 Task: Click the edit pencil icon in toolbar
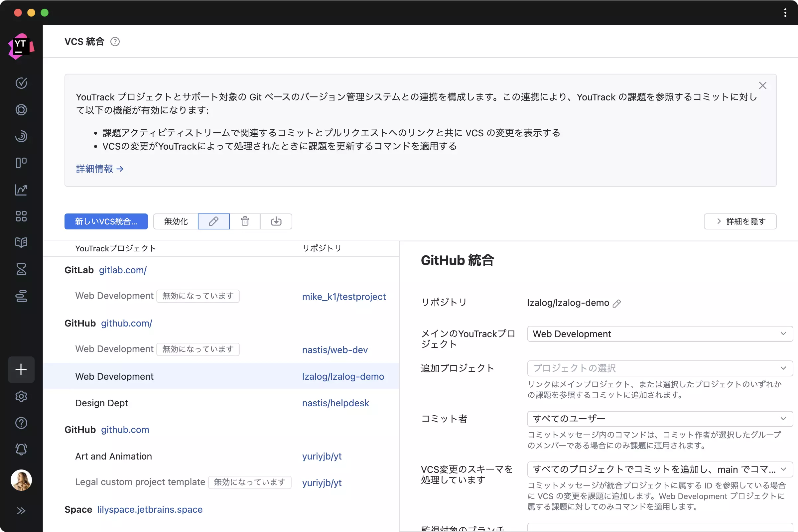pos(213,221)
